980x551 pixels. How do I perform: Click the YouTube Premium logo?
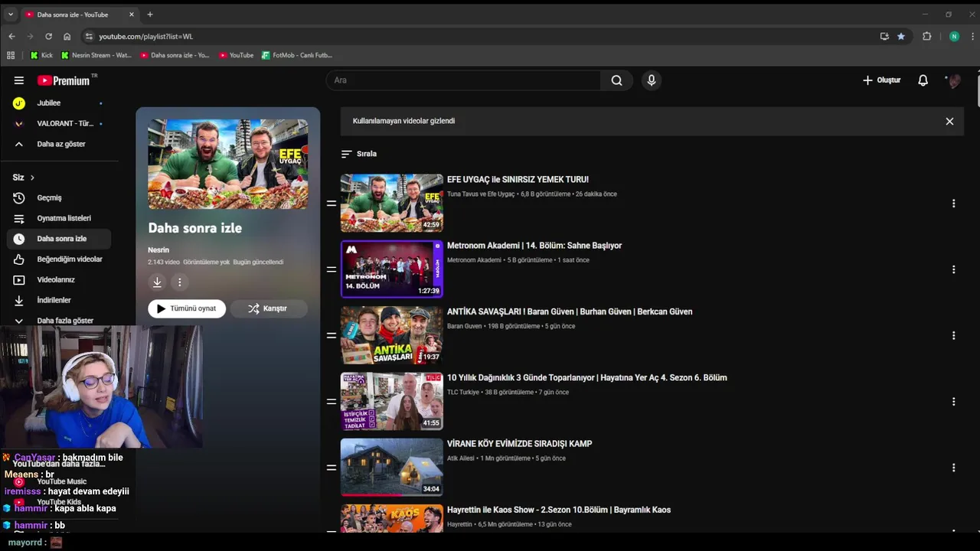click(x=65, y=80)
